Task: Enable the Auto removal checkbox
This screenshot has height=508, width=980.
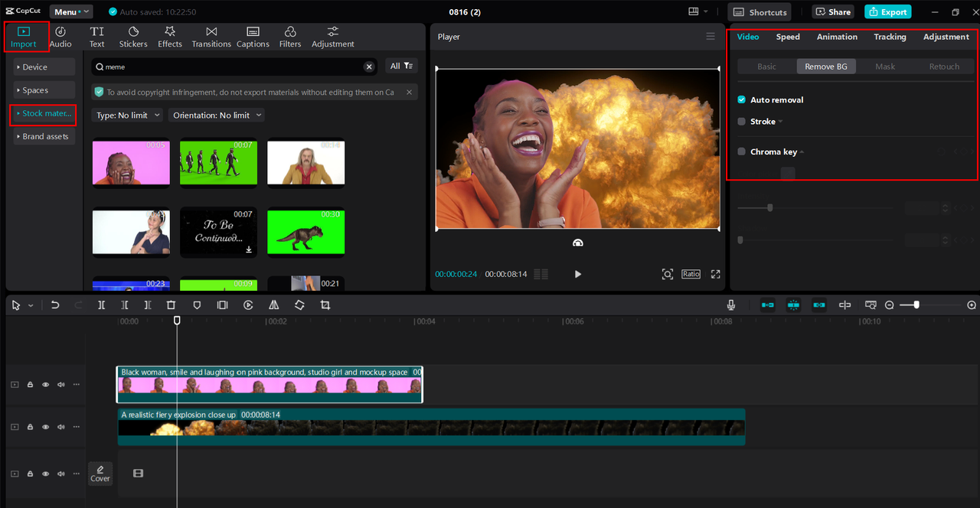Action: [x=741, y=99]
